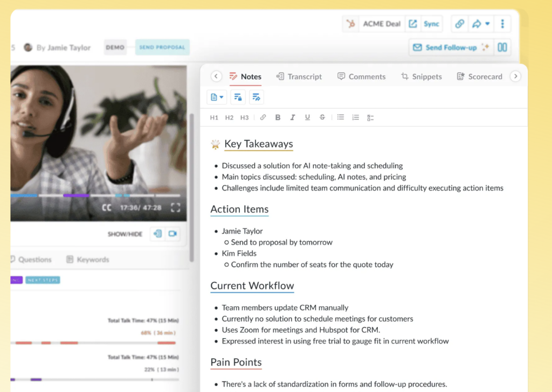Viewport: 552px width, 392px height.
Task: Open the Questions tab
Action: (31, 260)
